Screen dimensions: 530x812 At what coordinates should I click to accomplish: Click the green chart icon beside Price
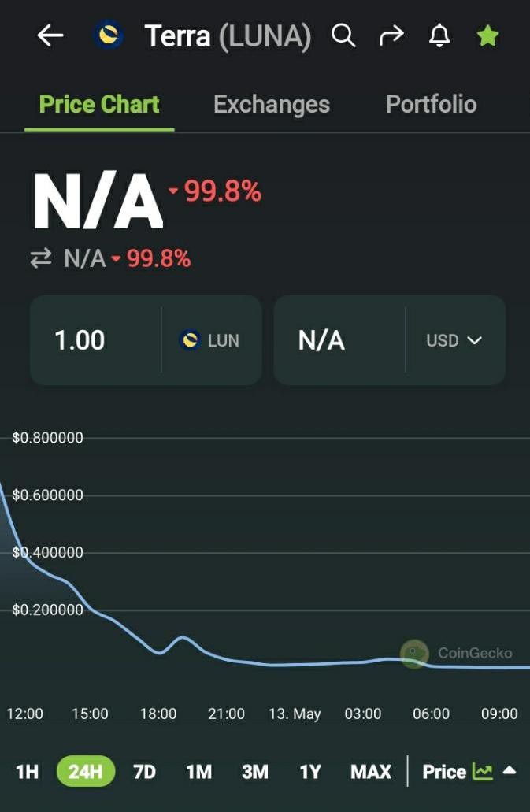(x=483, y=772)
